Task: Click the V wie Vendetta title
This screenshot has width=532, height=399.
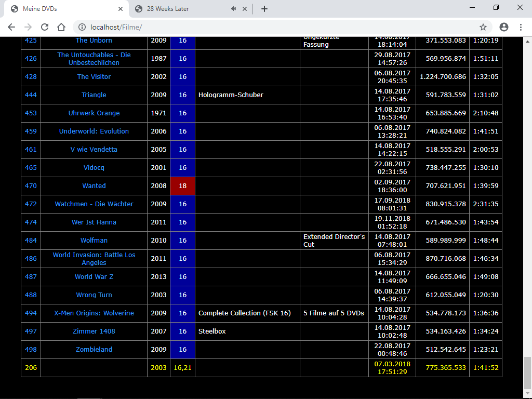Action: (94, 150)
